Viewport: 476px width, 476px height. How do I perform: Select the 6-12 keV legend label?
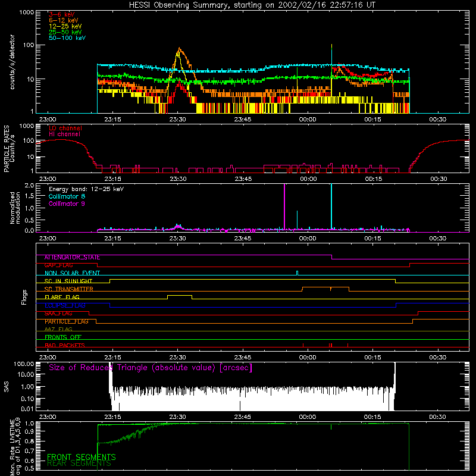(64, 20)
